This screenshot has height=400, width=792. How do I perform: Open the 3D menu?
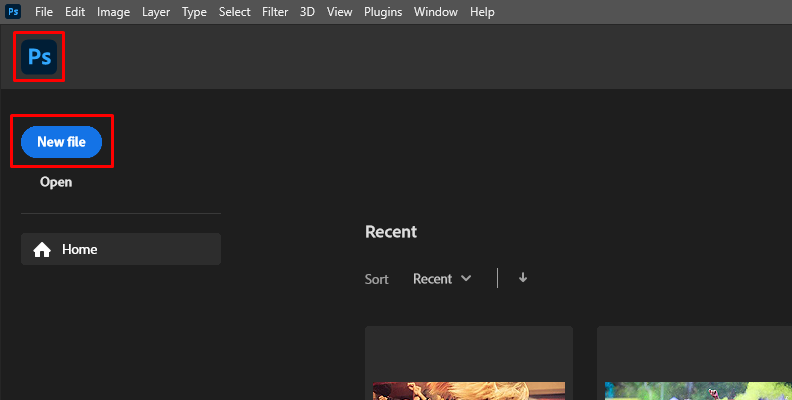pos(307,12)
